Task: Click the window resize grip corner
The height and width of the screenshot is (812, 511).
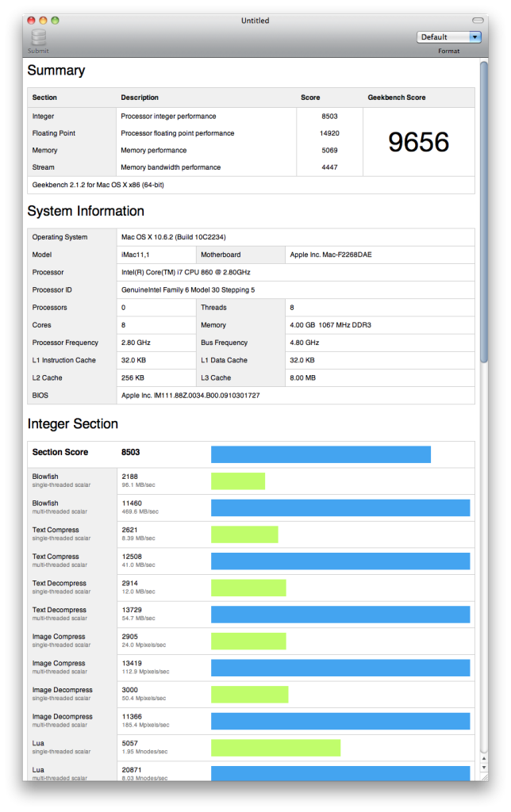Action: coord(484,777)
